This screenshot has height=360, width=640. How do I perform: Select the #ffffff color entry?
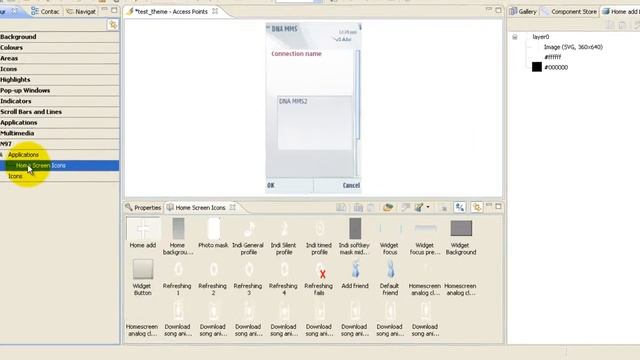[x=553, y=57]
